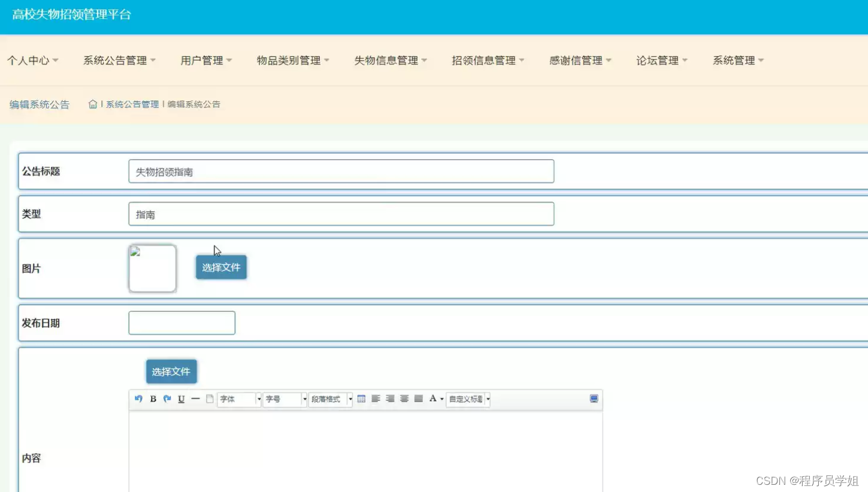Toggle underline formatting in the editor
The height and width of the screenshot is (492, 868).
tap(181, 399)
